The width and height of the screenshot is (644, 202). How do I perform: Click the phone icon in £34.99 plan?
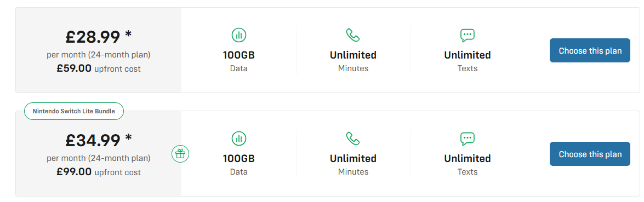pos(353,138)
